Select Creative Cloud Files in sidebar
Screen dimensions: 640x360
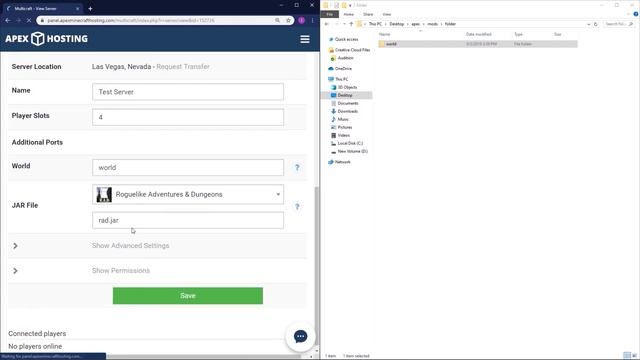tap(352, 50)
